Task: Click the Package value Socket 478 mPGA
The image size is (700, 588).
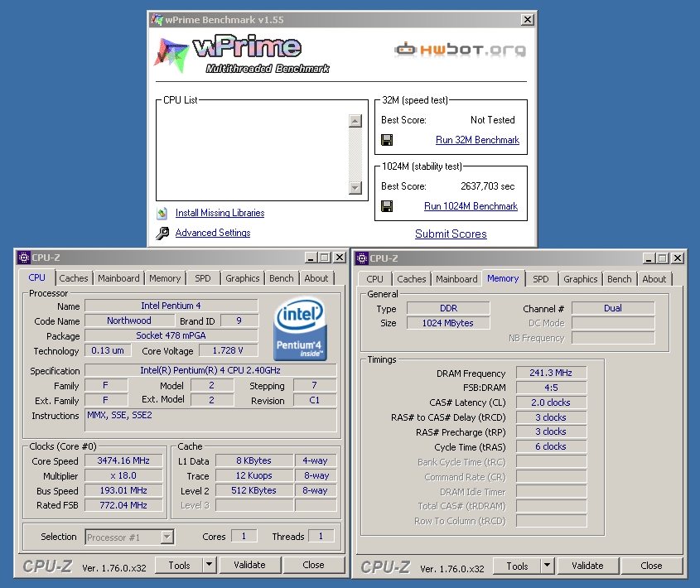Action: tap(171, 335)
